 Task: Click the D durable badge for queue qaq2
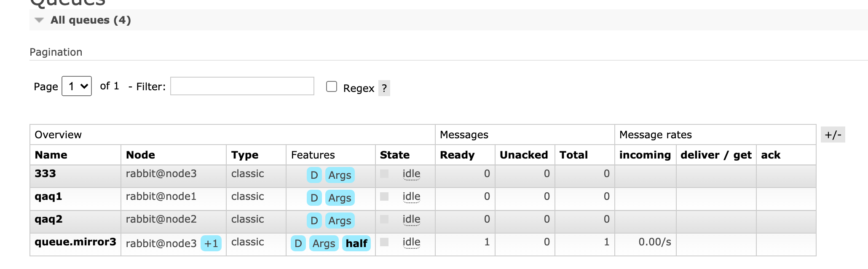(314, 221)
